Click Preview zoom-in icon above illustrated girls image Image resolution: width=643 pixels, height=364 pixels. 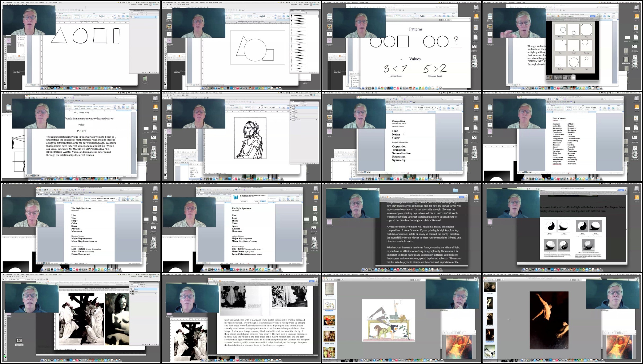tap(327, 280)
